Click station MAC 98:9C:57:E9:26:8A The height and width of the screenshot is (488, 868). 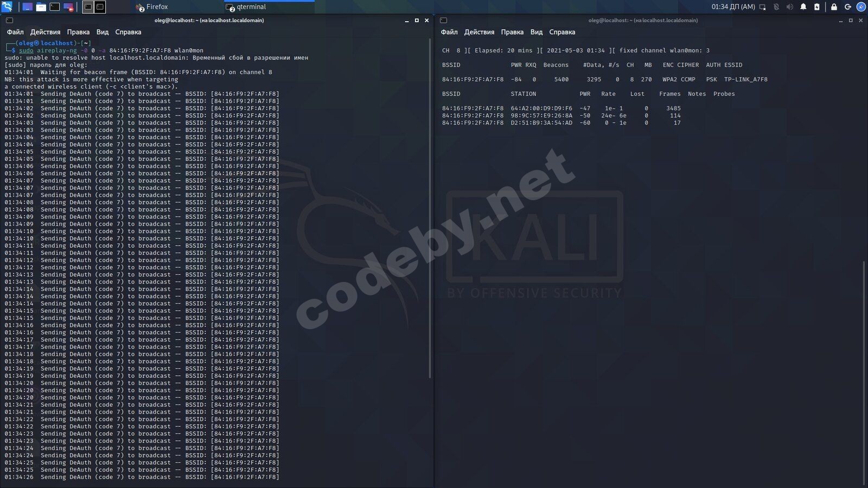click(x=541, y=115)
